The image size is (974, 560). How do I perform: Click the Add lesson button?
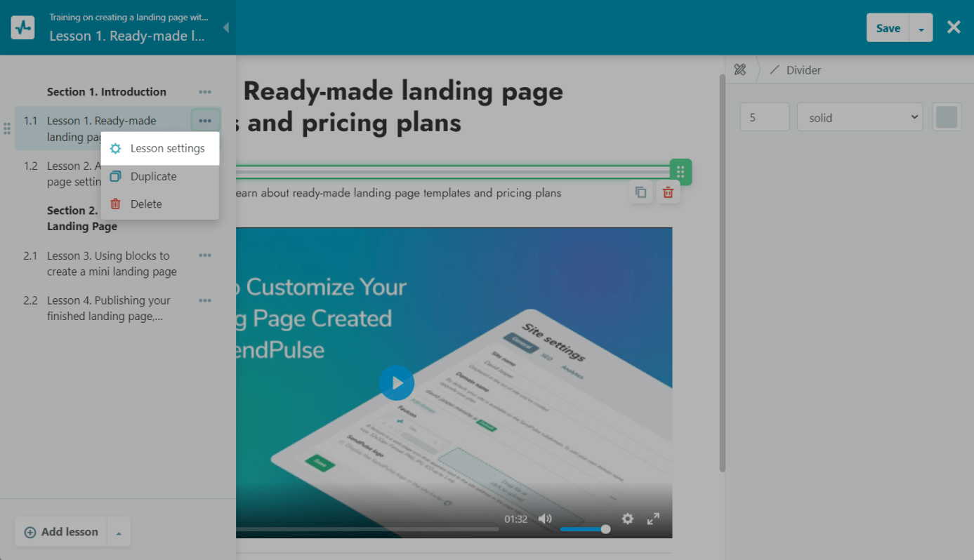(x=61, y=532)
